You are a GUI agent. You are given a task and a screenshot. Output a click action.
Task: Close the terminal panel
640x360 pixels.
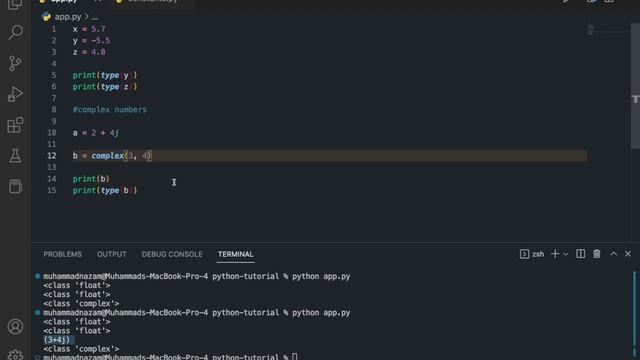[x=628, y=254]
